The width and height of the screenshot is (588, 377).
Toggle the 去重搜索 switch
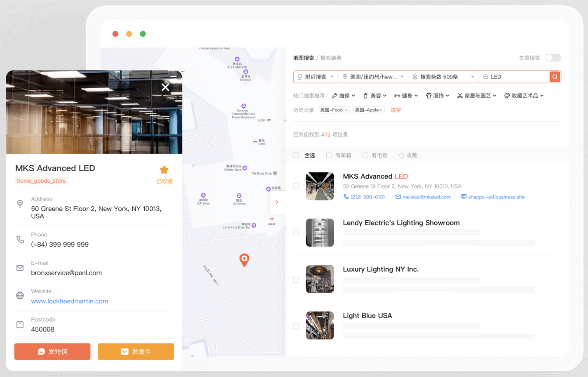(553, 58)
